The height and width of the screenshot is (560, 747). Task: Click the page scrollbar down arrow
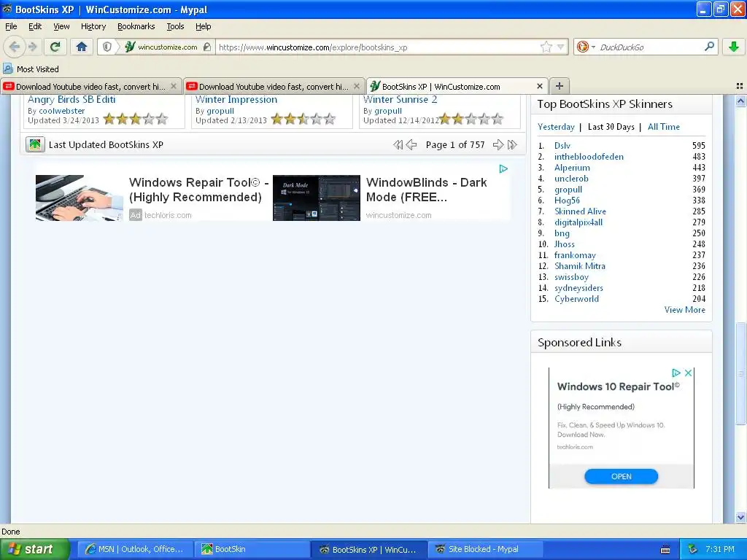click(x=740, y=517)
